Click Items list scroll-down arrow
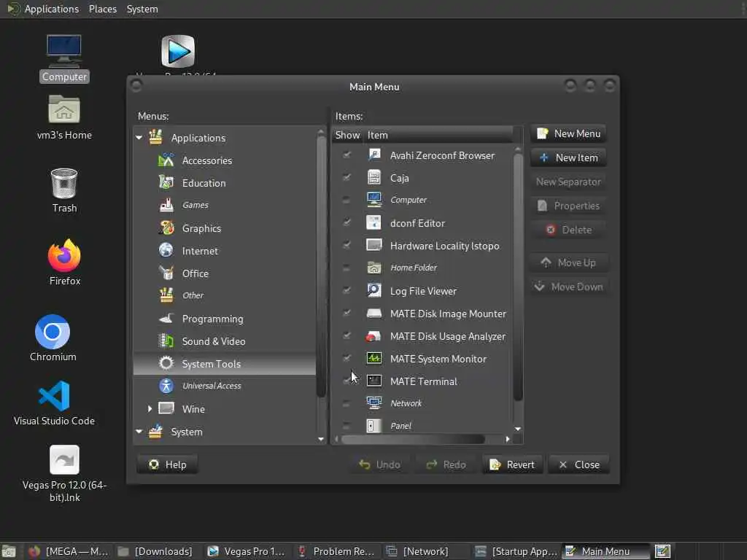Image resolution: width=747 pixels, height=560 pixels. coord(518,429)
